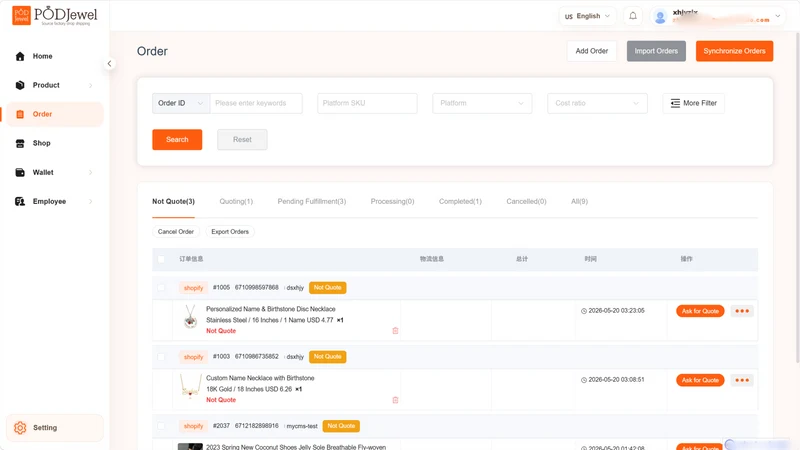Click the Import Orders button

(x=656, y=51)
